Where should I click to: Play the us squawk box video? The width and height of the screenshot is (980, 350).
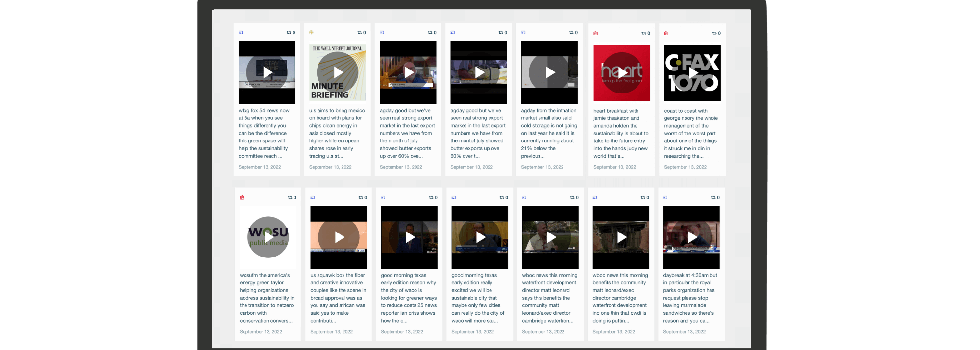pos(339,237)
